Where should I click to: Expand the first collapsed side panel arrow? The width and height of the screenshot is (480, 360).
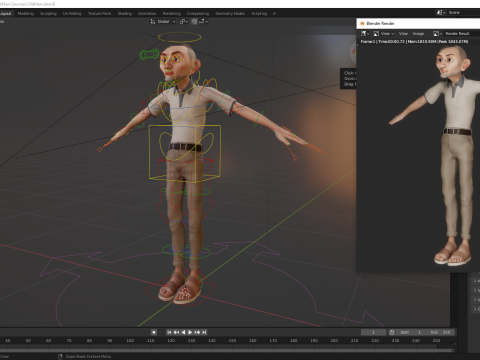[475, 281]
